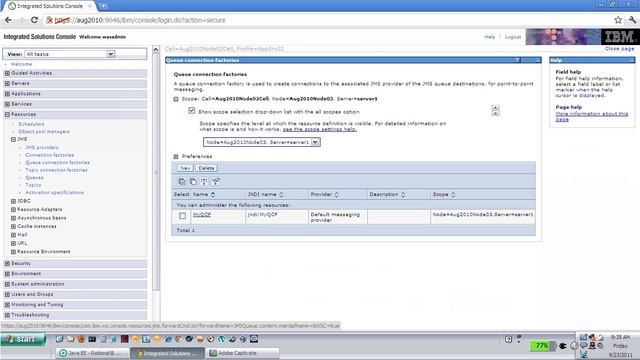Click the browser address bar
This screenshot has height=360, width=640.
coord(327,20)
